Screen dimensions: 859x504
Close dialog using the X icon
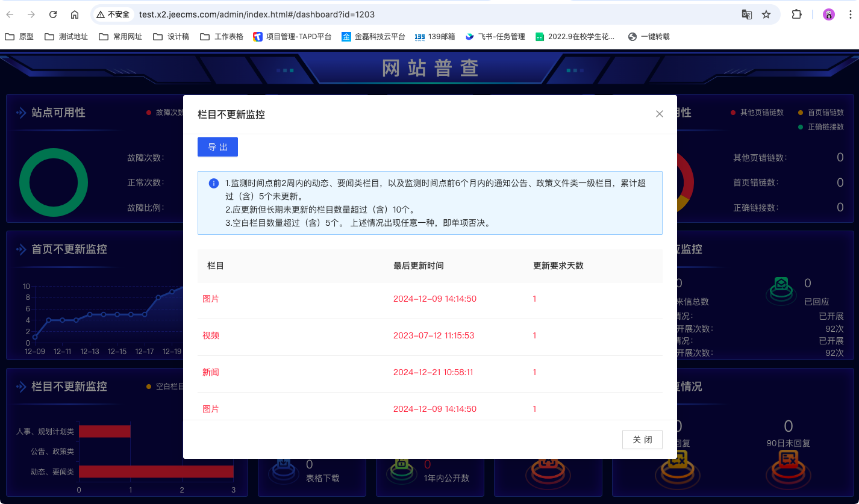[x=660, y=114]
